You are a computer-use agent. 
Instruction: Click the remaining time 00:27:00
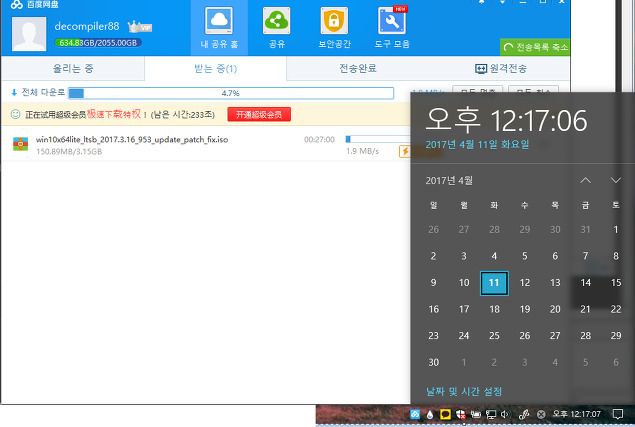click(x=319, y=140)
